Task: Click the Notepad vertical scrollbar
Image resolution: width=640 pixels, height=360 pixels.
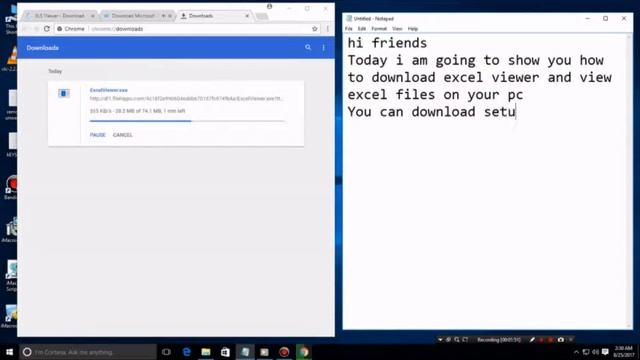Action: pyautogui.click(x=629, y=181)
